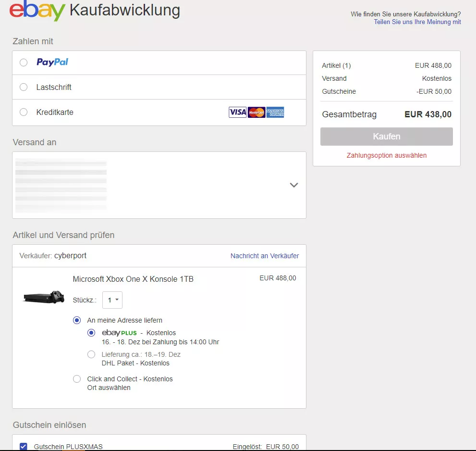The image size is (476, 451).
Task: Click the American Express icon
Action: click(x=275, y=112)
